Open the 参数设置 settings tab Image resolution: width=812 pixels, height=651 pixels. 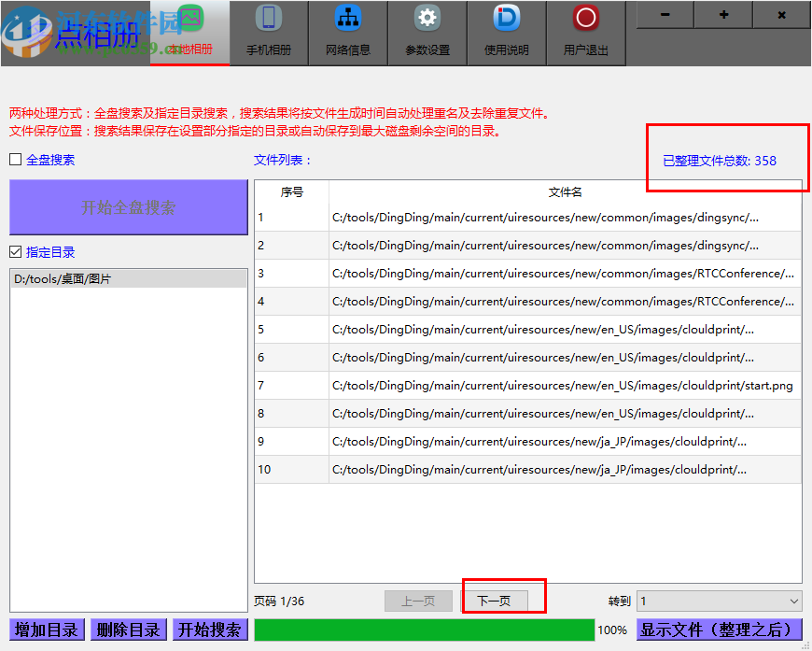tap(427, 34)
